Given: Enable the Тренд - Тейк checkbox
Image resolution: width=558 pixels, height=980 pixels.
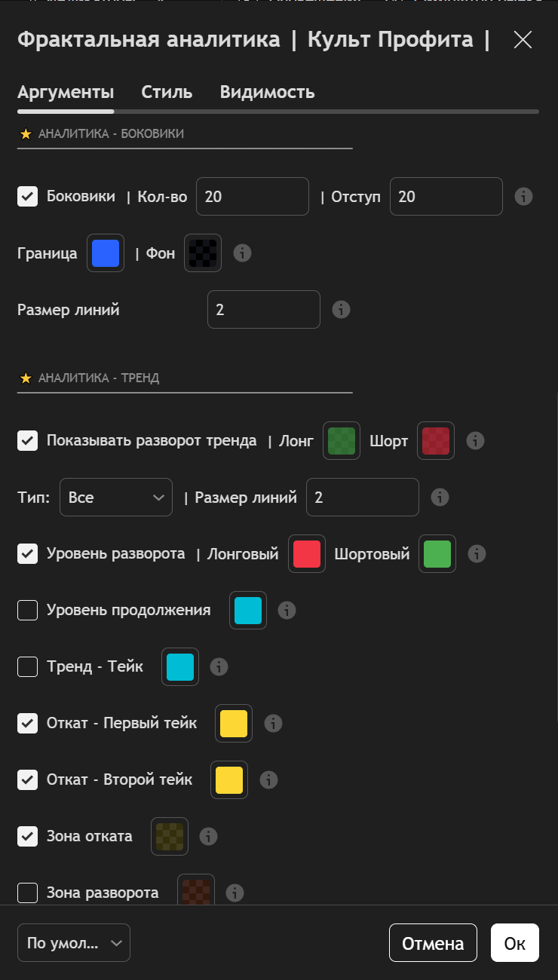Looking at the screenshot, I should click(x=28, y=667).
